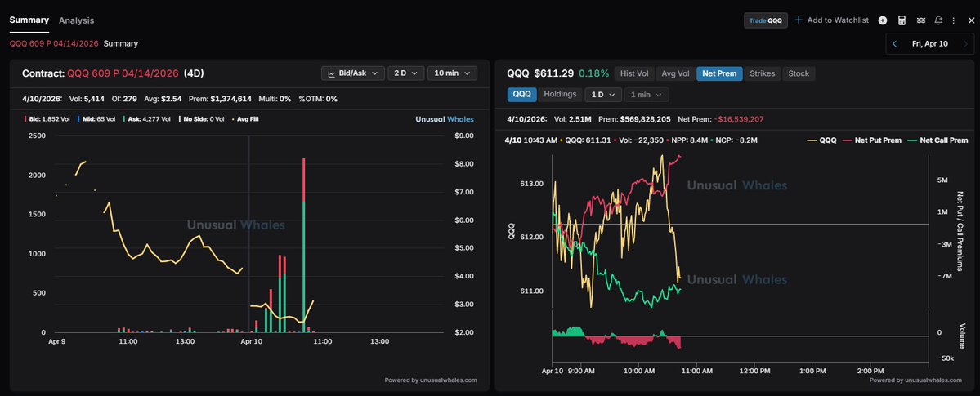Click the Prem: $569,828,205 value

(634, 119)
